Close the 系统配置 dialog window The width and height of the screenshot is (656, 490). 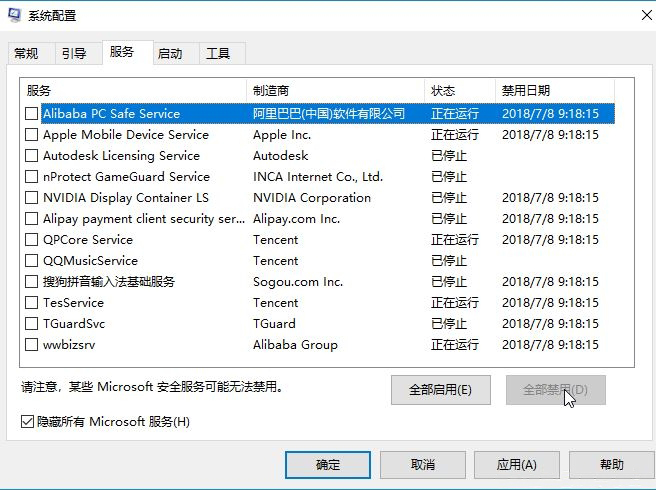(x=646, y=15)
